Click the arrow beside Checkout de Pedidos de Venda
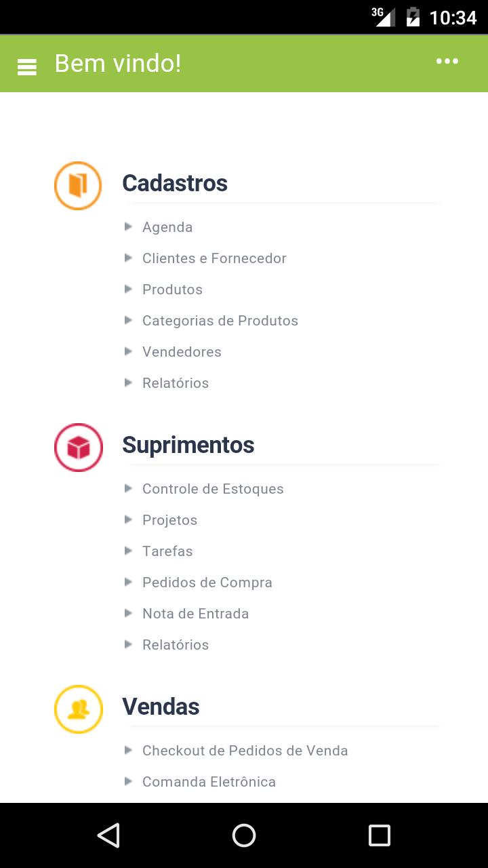The height and width of the screenshot is (868, 488). [128, 750]
